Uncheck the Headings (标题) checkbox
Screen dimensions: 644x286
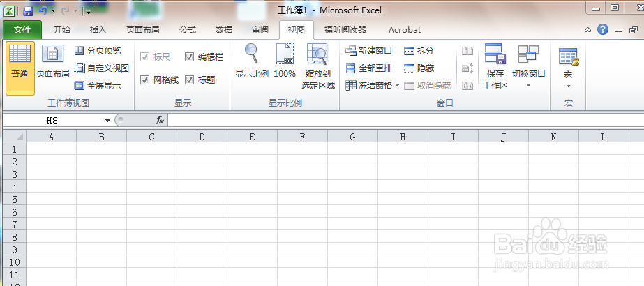(x=189, y=80)
